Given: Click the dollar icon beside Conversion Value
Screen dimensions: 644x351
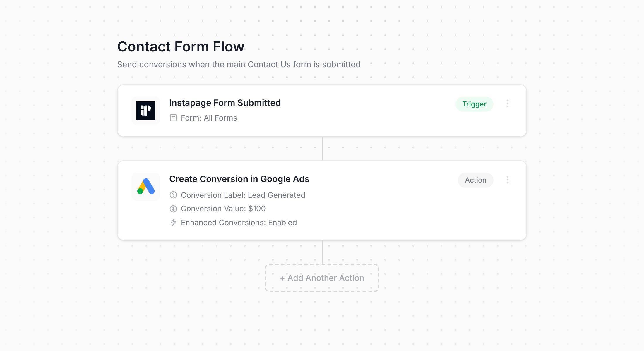Looking at the screenshot, I should (x=173, y=209).
